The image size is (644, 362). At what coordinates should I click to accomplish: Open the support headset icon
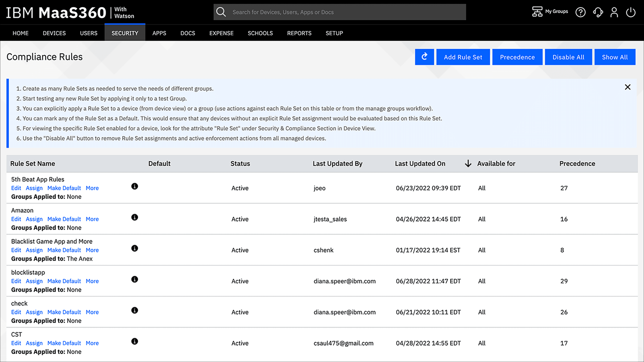point(598,12)
